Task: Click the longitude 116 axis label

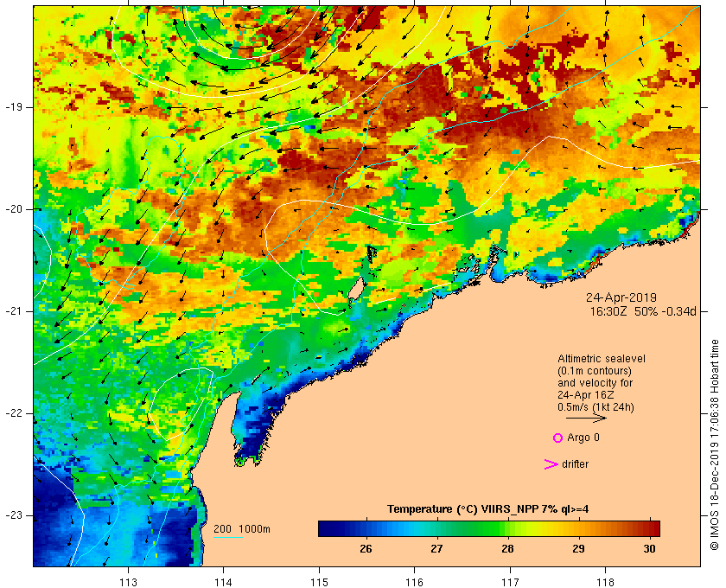Action: pos(414,583)
